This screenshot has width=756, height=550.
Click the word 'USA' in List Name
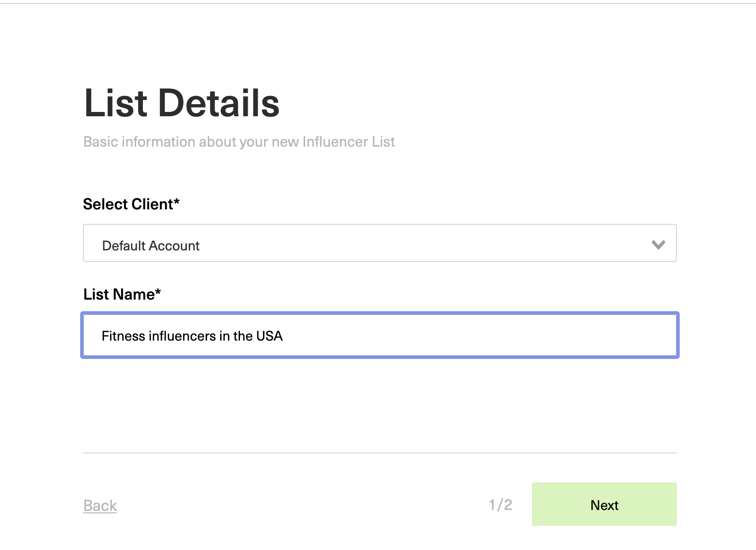(x=269, y=336)
